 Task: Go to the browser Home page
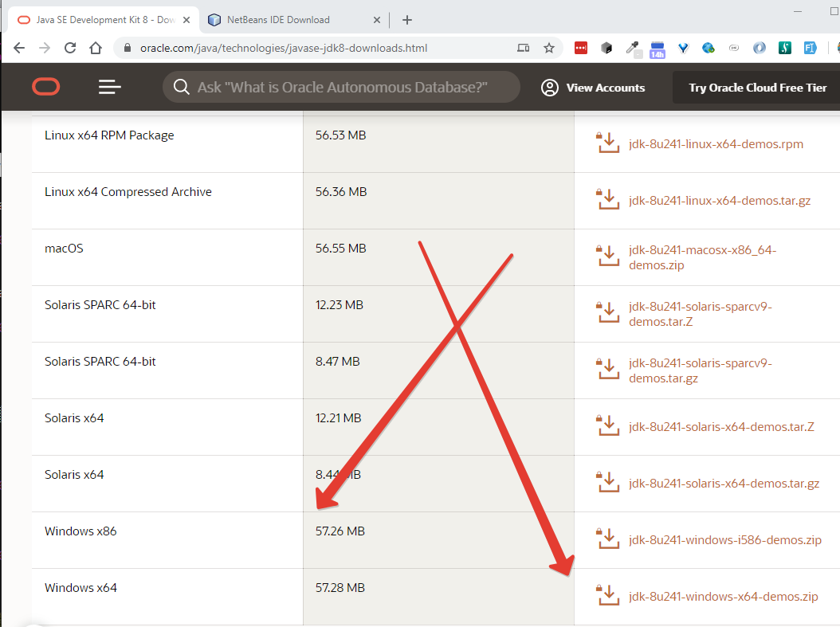coord(96,48)
